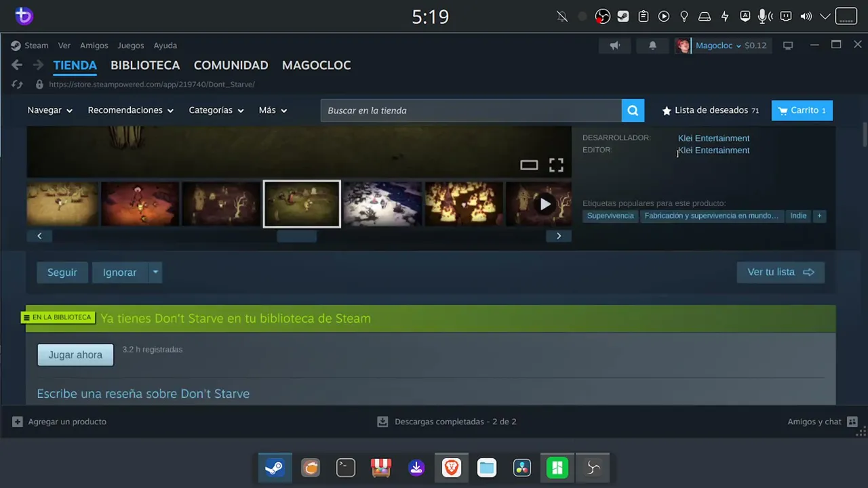
Task: Select the snowy winter screenshot thumbnail
Action: click(x=382, y=204)
